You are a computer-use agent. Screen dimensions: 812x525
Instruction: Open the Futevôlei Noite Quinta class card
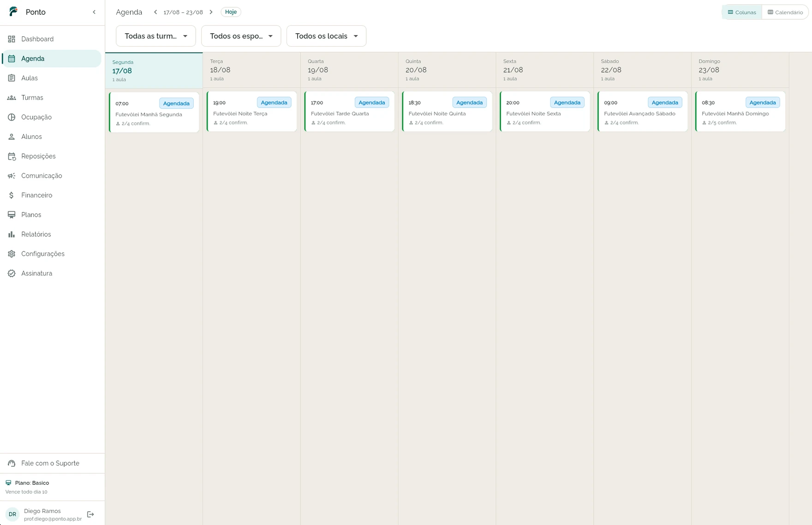tap(448, 112)
